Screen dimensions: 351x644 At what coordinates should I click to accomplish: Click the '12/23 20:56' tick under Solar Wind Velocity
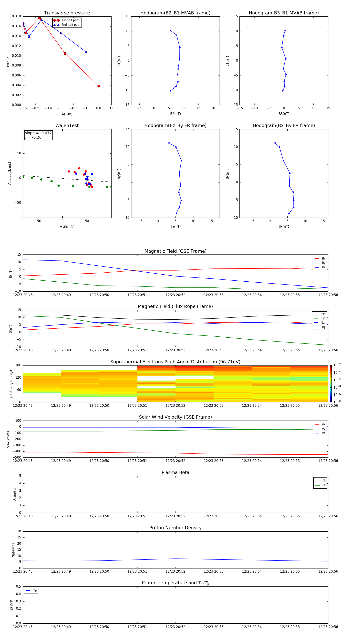328,461
